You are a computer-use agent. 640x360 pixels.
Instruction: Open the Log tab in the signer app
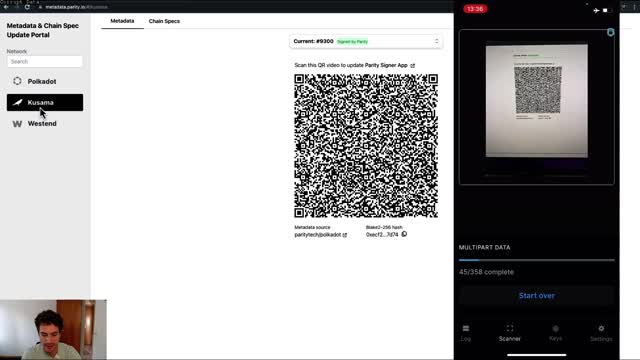click(466, 333)
